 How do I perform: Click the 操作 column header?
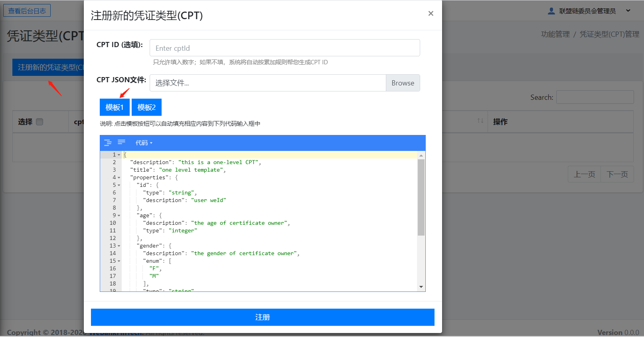point(561,122)
